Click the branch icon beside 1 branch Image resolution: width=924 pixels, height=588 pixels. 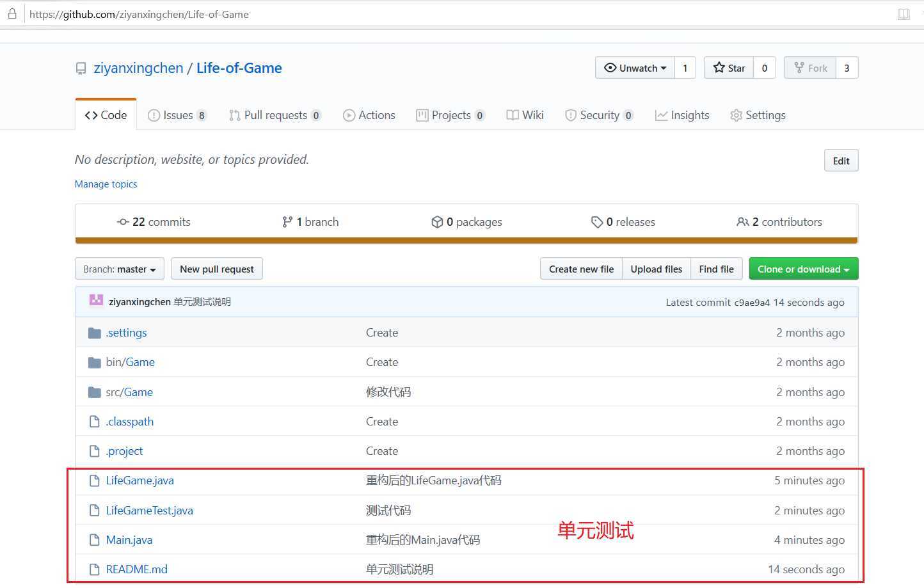tap(287, 222)
